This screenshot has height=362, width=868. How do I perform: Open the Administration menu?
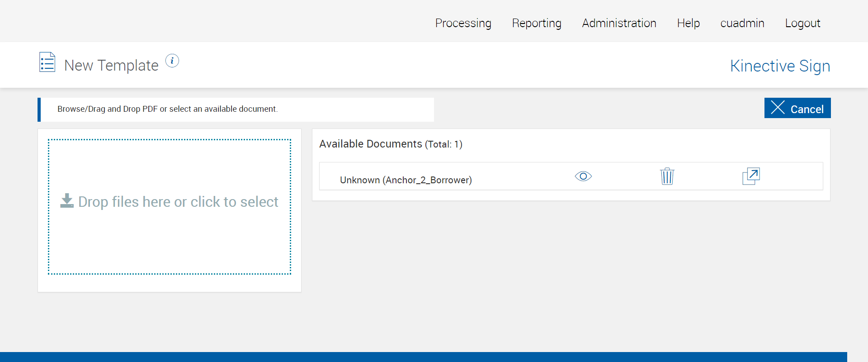619,23
